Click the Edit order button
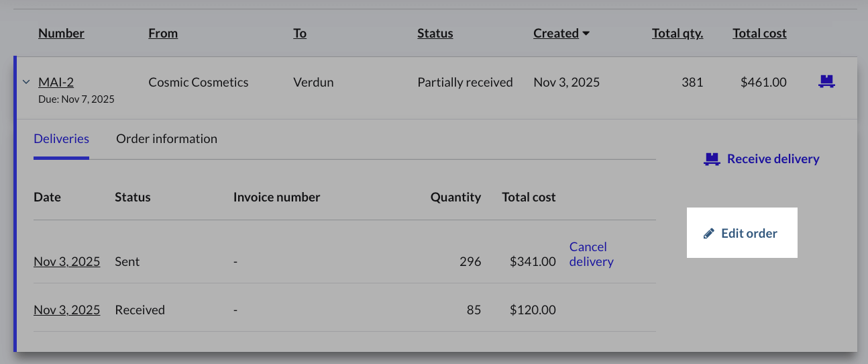868x364 pixels. (741, 234)
